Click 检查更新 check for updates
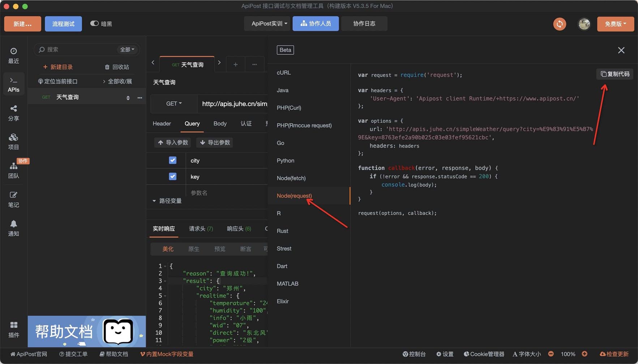638x364 pixels. tap(614, 354)
